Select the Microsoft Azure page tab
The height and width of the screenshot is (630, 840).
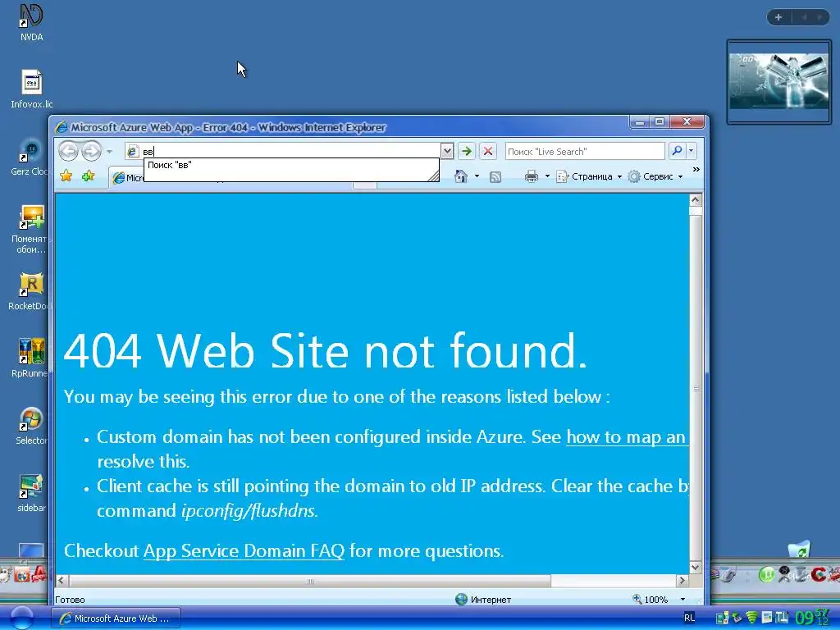pos(127,178)
